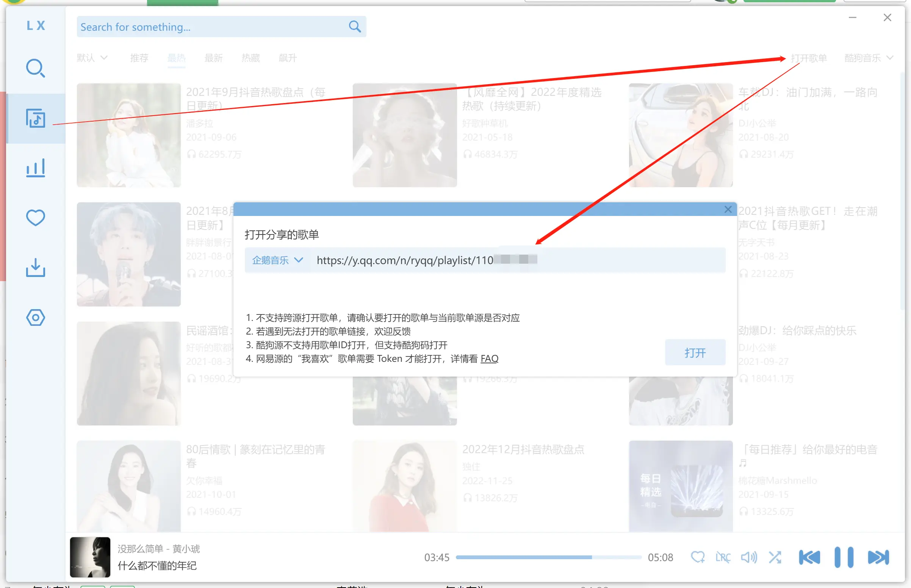Click the now playing album cover
911x588 pixels.
(90, 557)
